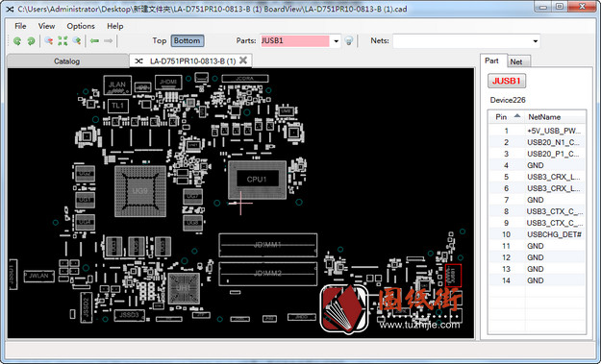Image resolution: width=601 pixels, height=364 pixels.
Task: Select the JSSD3 connector on the board
Action: click(129, 315)
